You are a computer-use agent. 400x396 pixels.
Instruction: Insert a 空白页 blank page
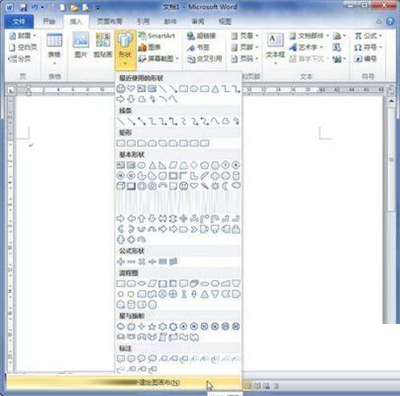[23, 47]
